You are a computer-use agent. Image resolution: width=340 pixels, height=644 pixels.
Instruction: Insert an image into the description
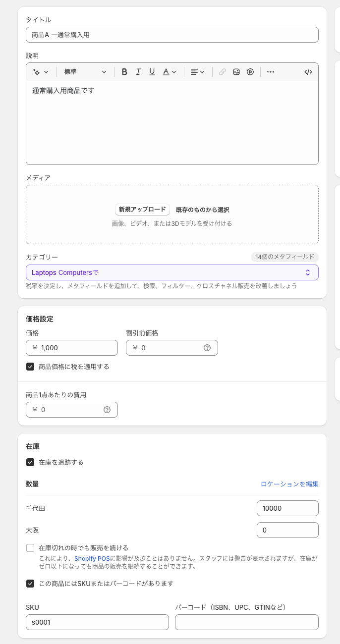pyautogui.click(x=236, y=72)
